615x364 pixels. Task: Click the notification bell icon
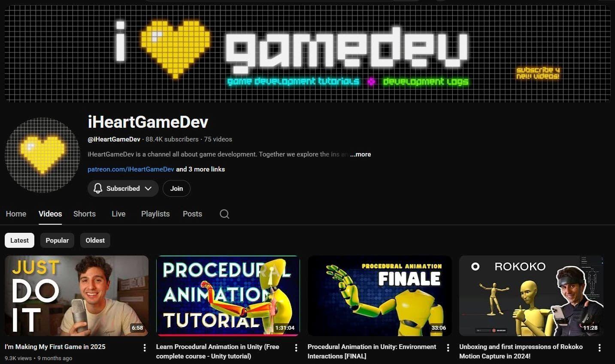tap(98, 189)
